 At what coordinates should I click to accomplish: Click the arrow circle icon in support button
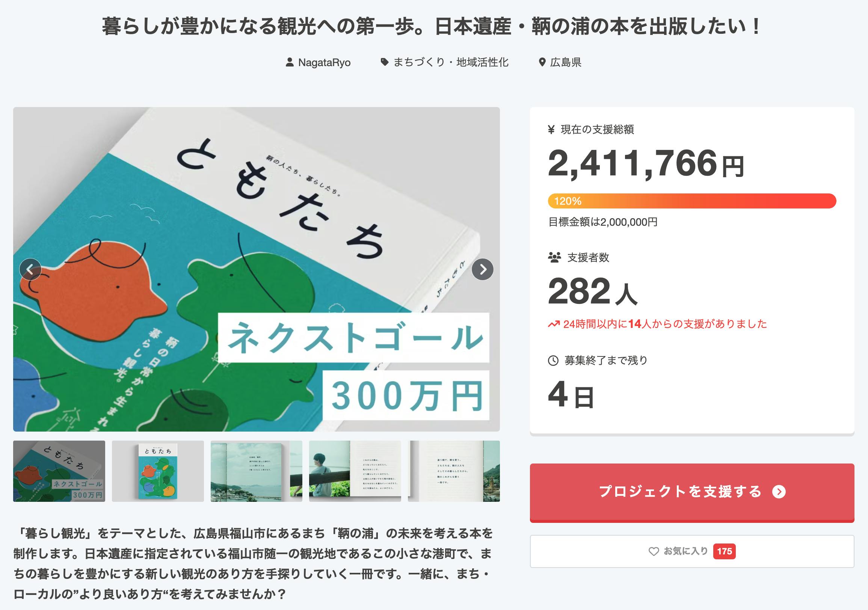tap(779, 492)
